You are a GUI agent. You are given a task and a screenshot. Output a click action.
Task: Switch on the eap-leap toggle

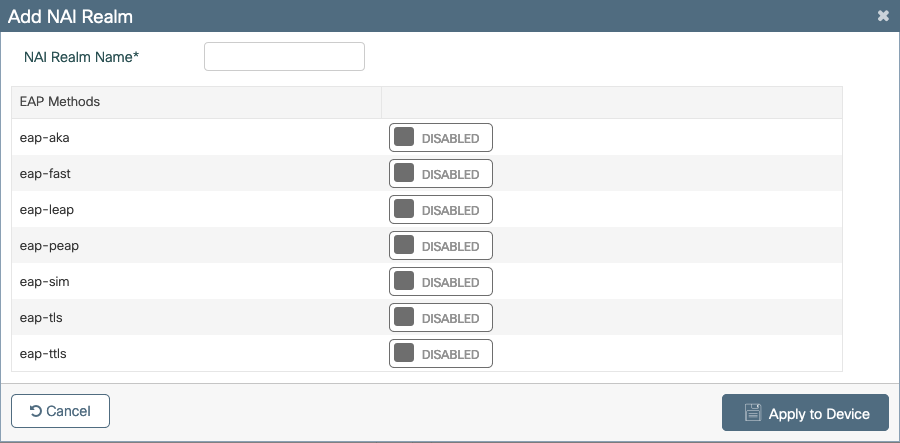coord(440,210)
